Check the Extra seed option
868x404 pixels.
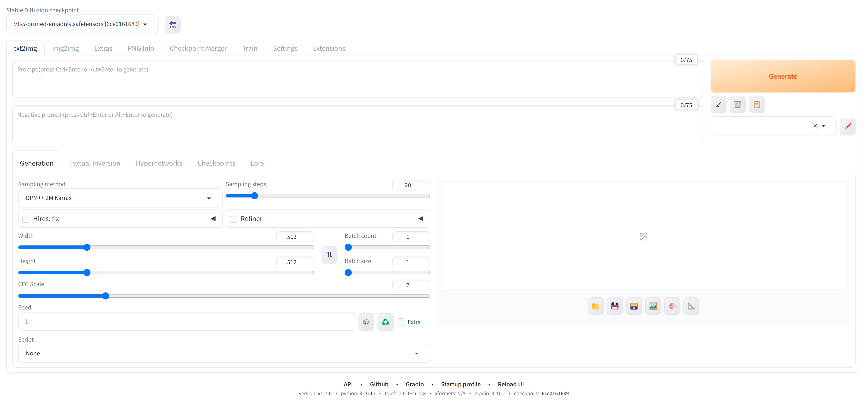(400, 322)
